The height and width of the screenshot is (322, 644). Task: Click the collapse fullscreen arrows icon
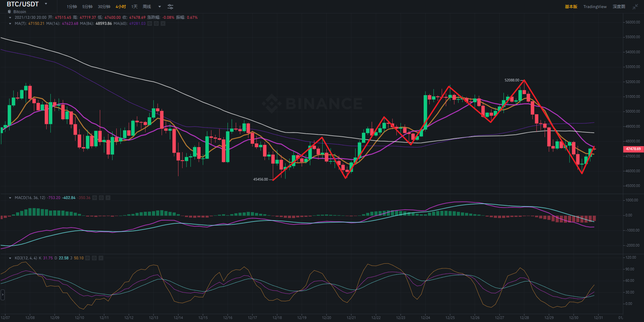635,7
